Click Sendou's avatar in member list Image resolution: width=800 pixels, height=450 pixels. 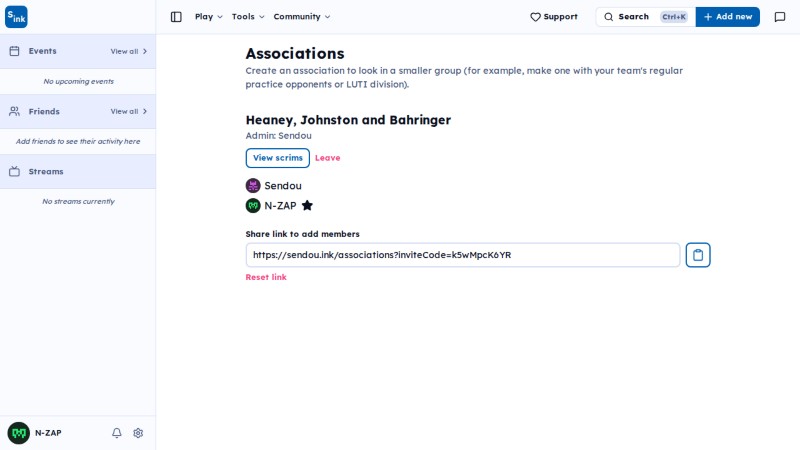253,186
